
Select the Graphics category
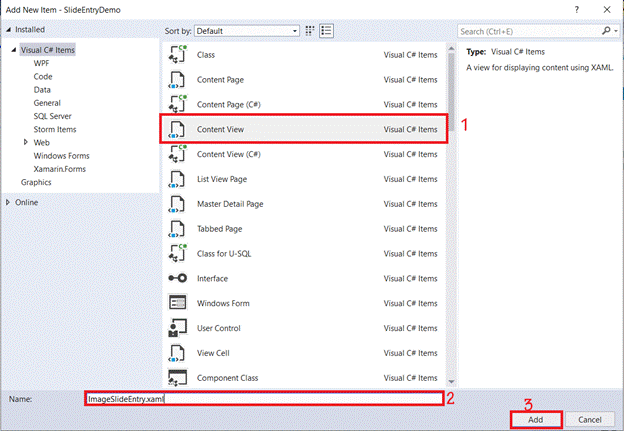click(36, 182)
